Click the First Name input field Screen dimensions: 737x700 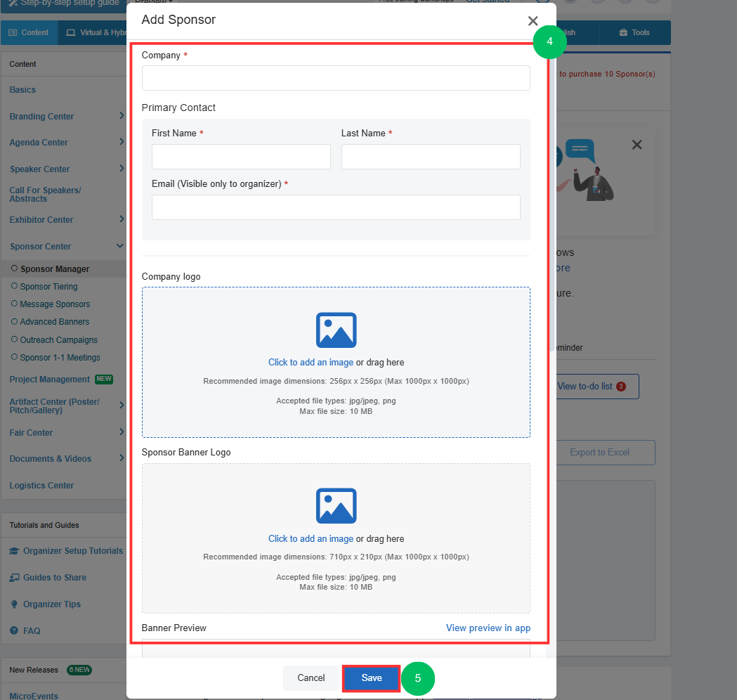point(241,157)
